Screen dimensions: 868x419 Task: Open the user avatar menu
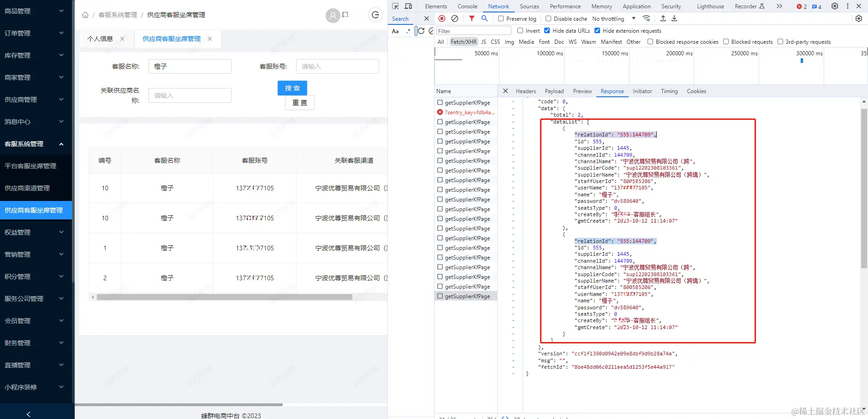click(x=333, y=16)
